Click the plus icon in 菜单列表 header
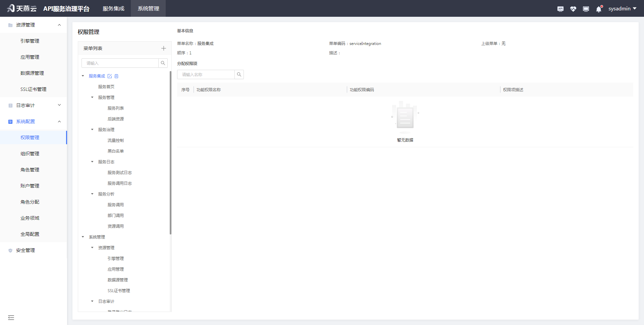The image size is (644, 325). click(x=163, y=48)
